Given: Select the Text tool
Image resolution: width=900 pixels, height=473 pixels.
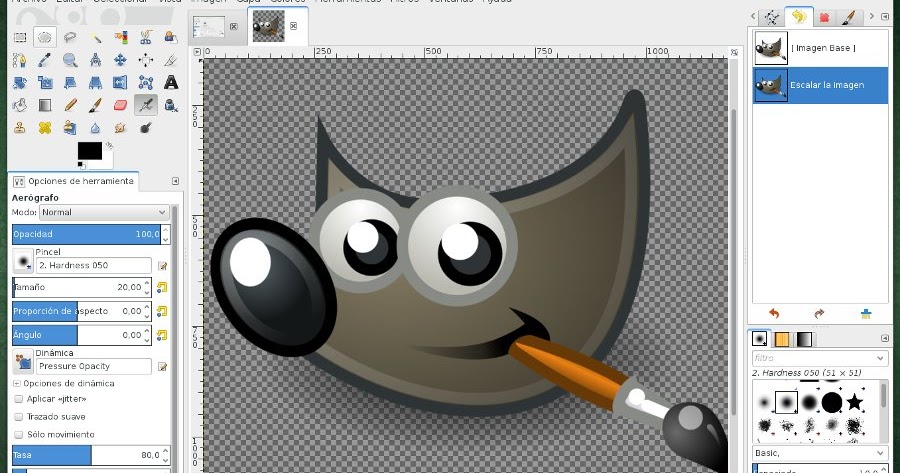Looking at the screenshot, I should click(171, 83).
